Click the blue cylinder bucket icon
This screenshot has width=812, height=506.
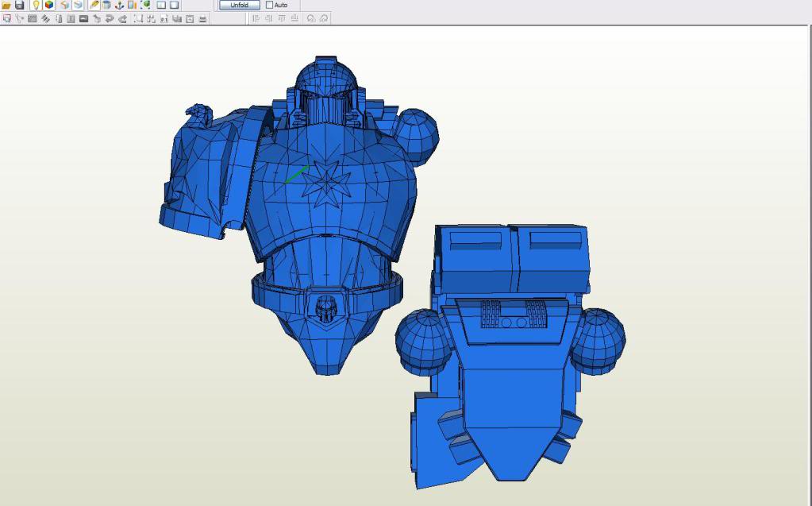(x=106, y=6)
